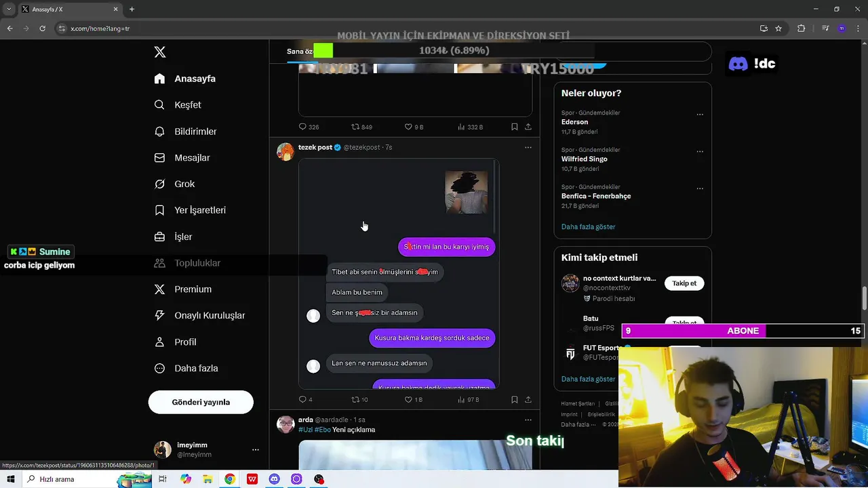Open Chrome three-dot menu
Screen dimensions: 868x488
pos(857,28)
